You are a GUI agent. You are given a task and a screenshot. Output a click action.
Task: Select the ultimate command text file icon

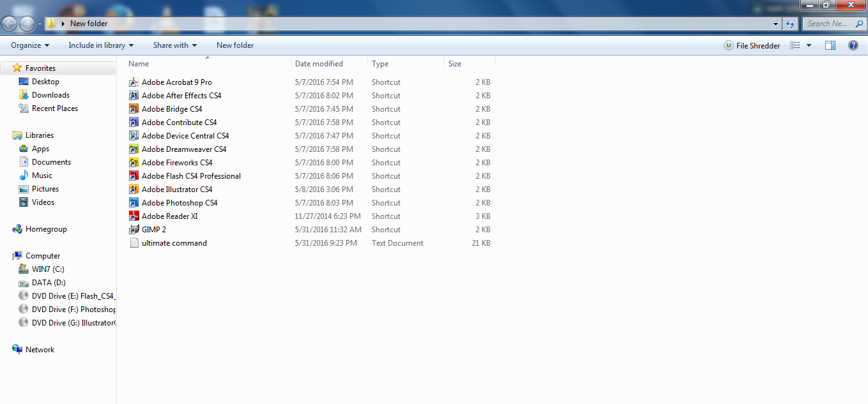coord(134,243)
